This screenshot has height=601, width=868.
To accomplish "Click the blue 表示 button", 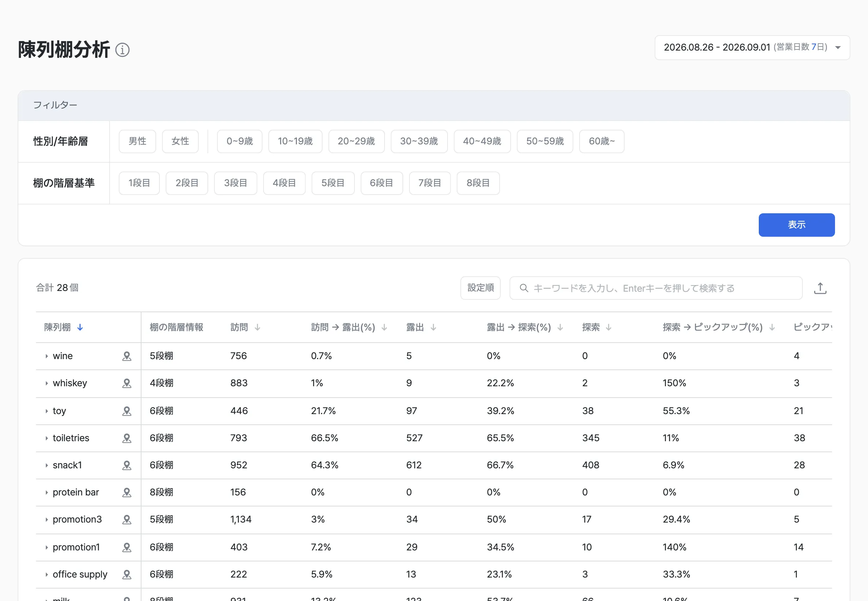I will pos(797,225).
